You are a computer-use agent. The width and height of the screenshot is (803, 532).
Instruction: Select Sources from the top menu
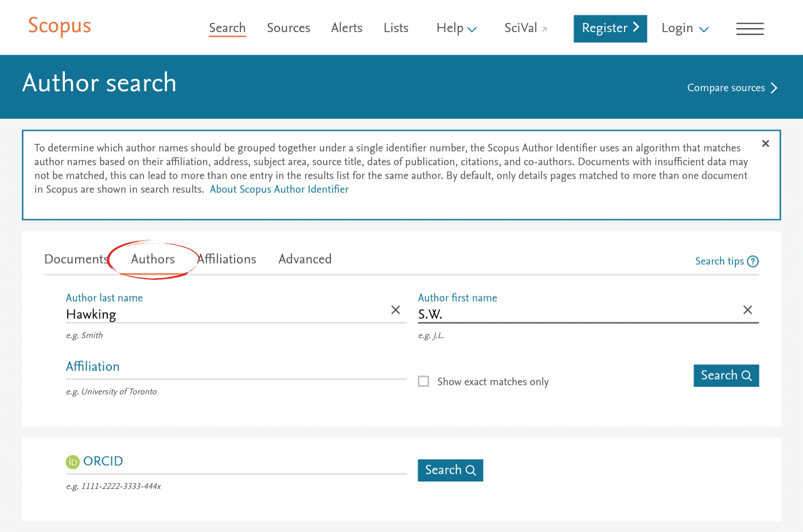[289, 28]
